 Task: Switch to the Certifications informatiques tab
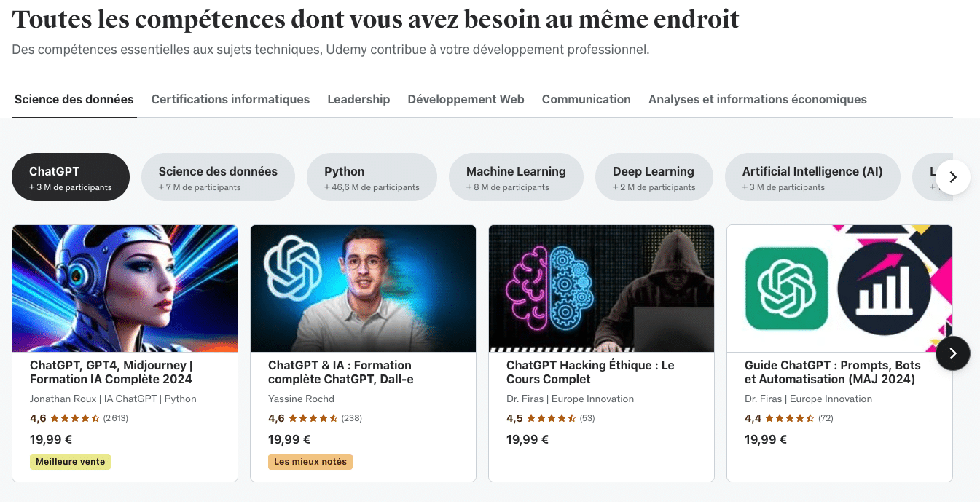pyautogui.click(x=230, y=99)
